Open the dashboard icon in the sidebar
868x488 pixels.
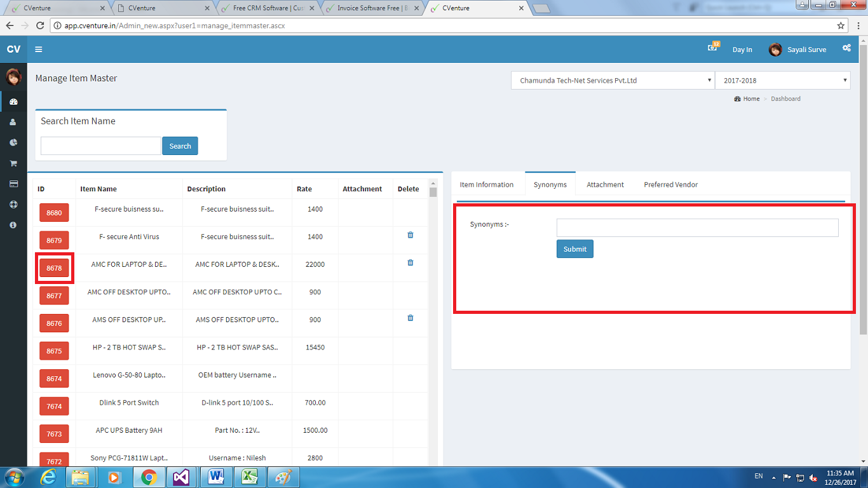13,102
